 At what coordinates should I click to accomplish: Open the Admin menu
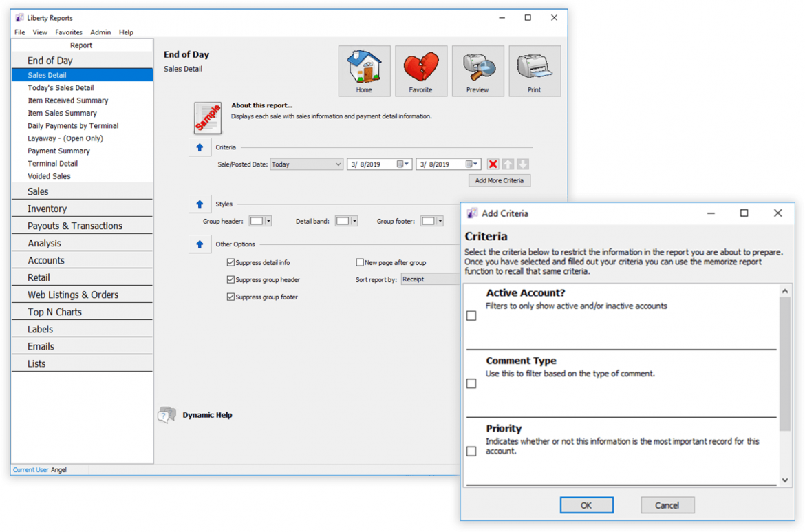point(100,32)
